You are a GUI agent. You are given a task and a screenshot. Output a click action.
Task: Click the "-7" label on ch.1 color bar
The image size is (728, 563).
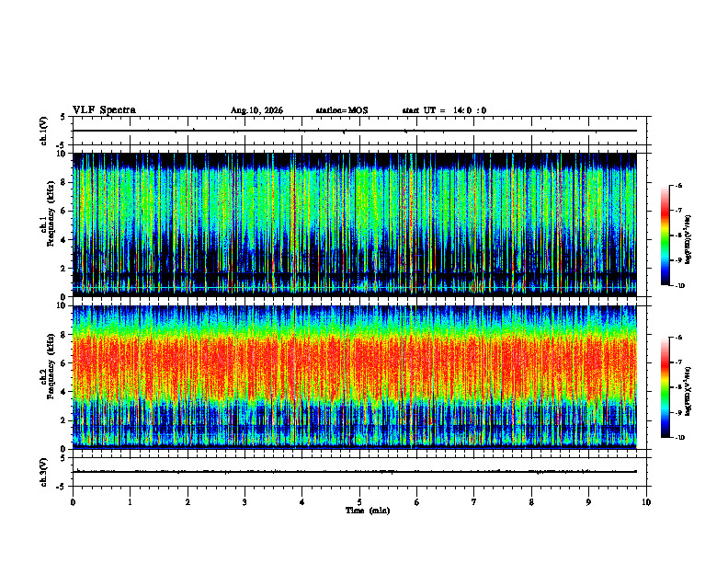(679, 211)
